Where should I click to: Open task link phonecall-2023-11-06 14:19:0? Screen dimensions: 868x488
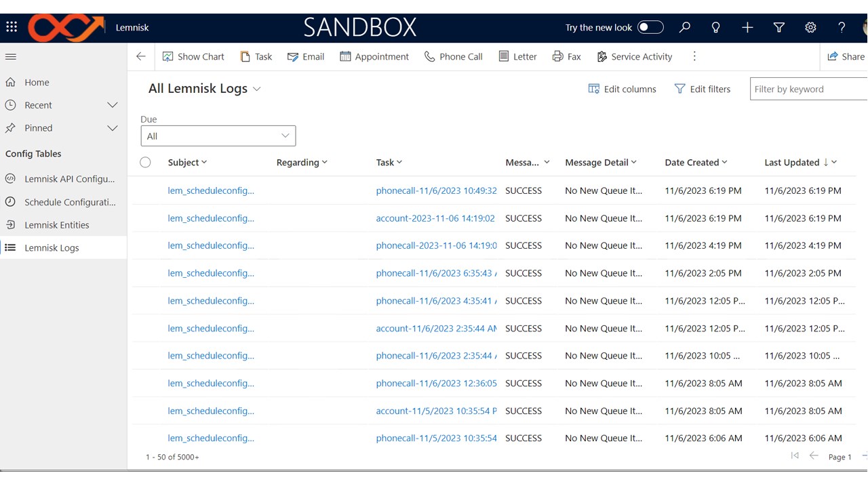click(437, 245)
